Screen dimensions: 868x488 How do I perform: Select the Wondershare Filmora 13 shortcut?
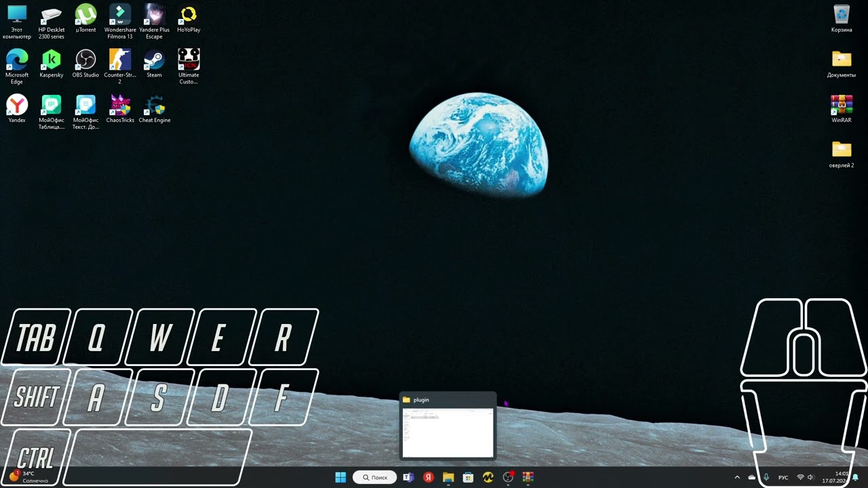click(120, 22)
